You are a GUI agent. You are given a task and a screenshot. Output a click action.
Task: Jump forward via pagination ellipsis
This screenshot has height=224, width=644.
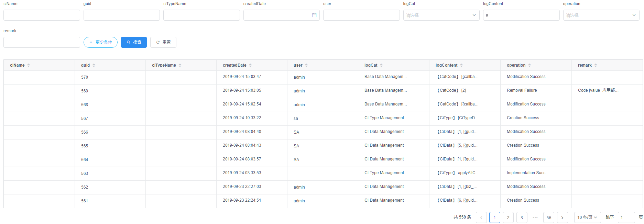pos(535,217)
